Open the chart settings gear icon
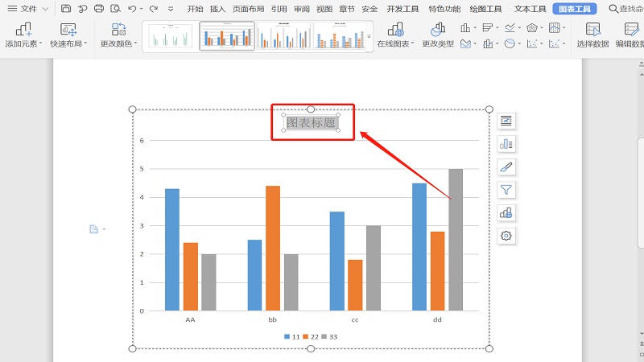Viewport: 644px width, 362px height. 506,236
